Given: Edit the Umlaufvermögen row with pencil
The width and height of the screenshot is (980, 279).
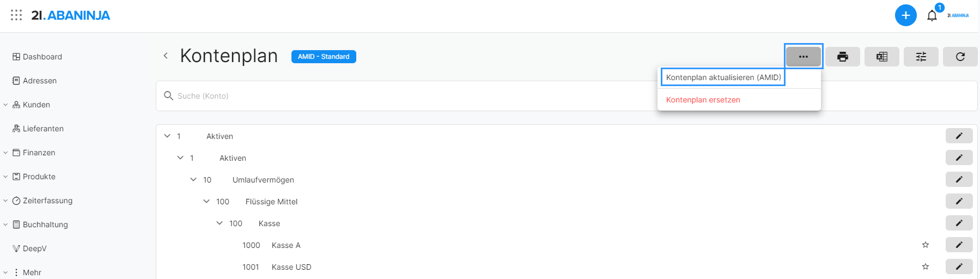Looking at the screenshot, I should 959,179.
